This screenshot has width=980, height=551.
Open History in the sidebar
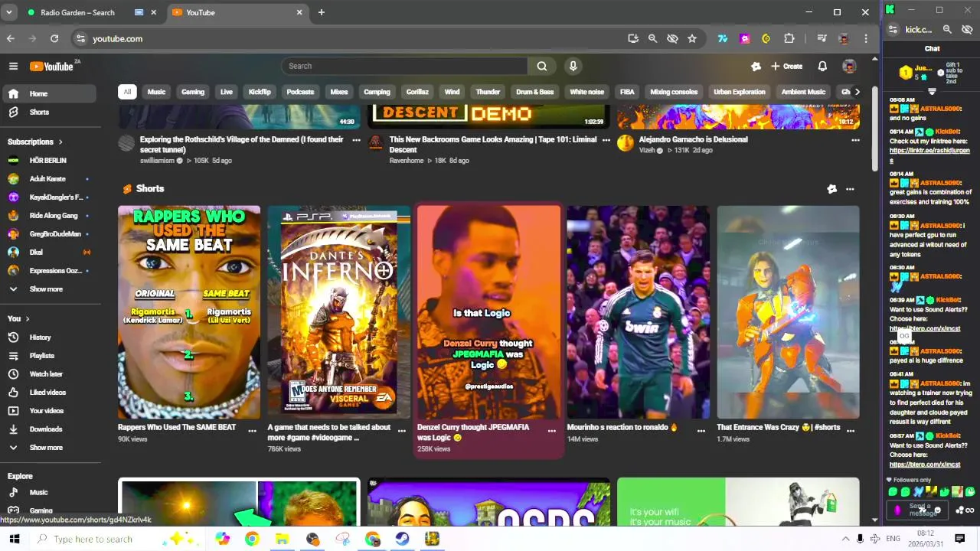[x=40, y=337]
